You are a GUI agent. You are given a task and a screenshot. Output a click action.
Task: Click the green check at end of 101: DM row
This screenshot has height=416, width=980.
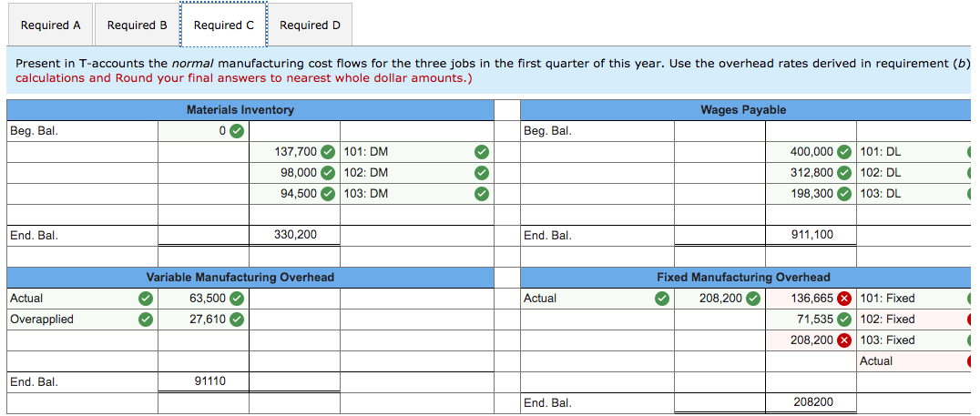[x=480, y=152]
